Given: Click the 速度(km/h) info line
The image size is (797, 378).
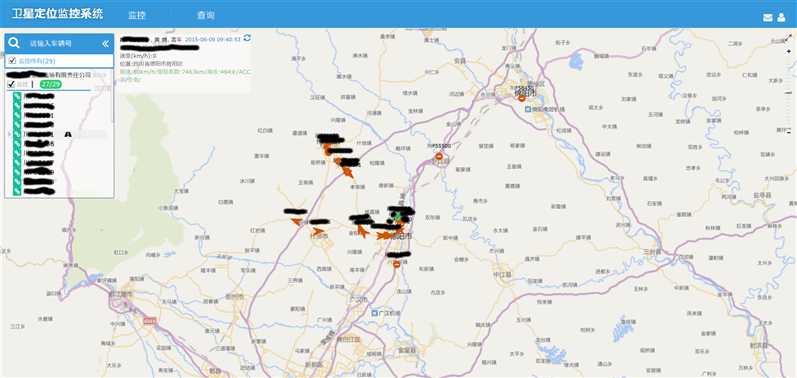Looking at the screenshot, I should click(138, 56).
